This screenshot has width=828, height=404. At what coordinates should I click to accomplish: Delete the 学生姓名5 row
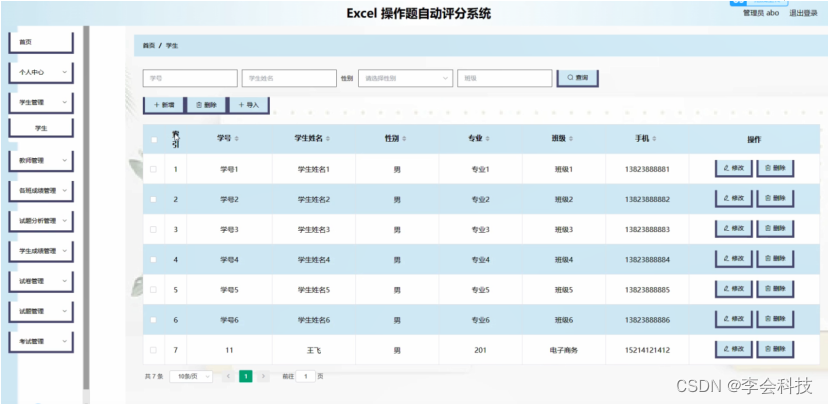pos(775,289)
